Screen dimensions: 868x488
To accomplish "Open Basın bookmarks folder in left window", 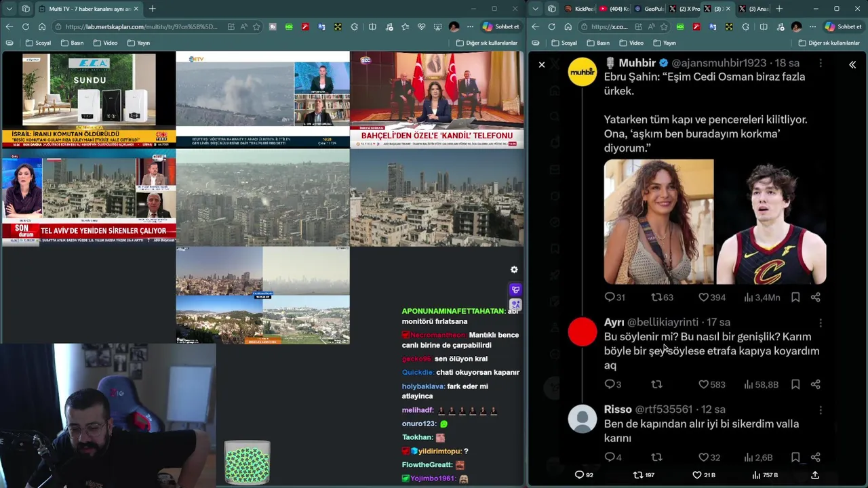I will 73,43.
